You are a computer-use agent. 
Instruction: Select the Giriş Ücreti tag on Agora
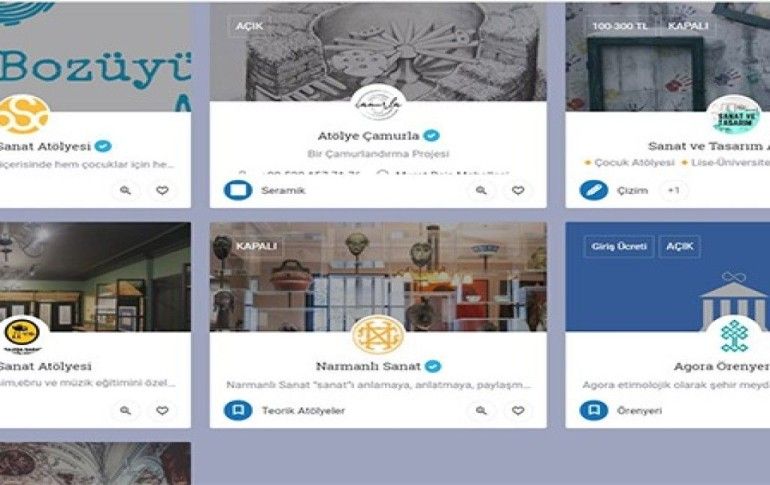pos(619,246)
